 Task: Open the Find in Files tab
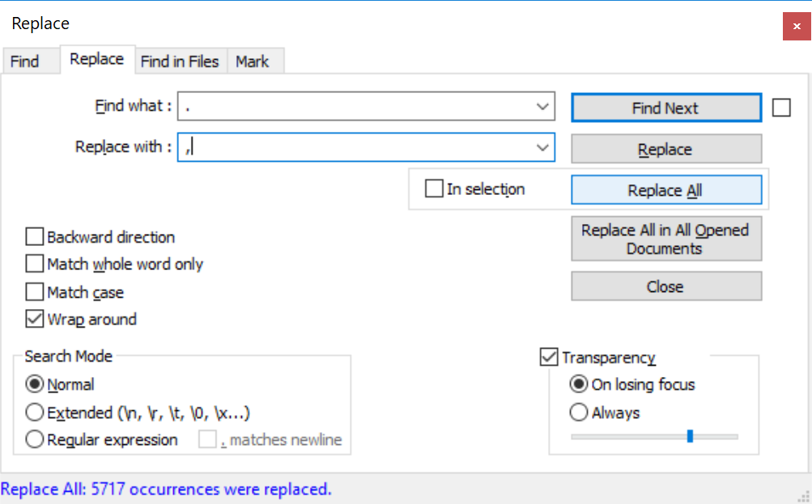[x=180, y=61]
